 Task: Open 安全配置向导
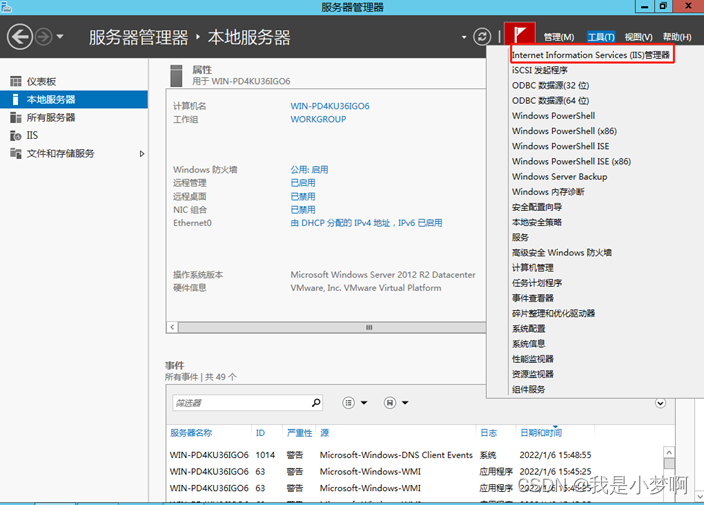pos(537,207)
